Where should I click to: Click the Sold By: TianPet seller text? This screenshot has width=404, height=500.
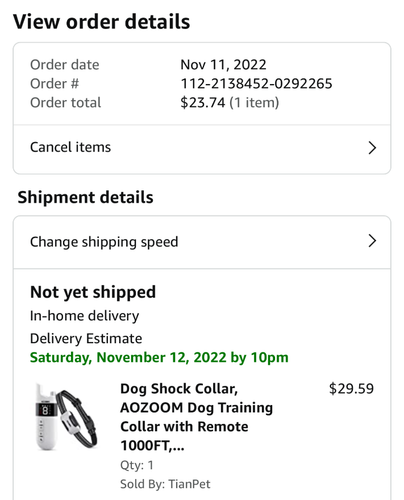click(165, 484)
